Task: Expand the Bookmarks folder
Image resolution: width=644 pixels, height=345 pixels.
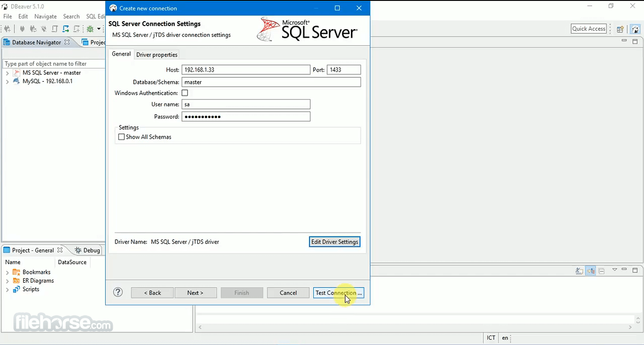Action: 7,272
